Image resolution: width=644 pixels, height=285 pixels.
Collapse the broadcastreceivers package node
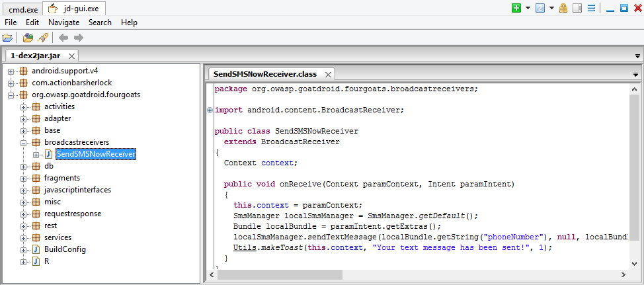click(x=24, y=142)
